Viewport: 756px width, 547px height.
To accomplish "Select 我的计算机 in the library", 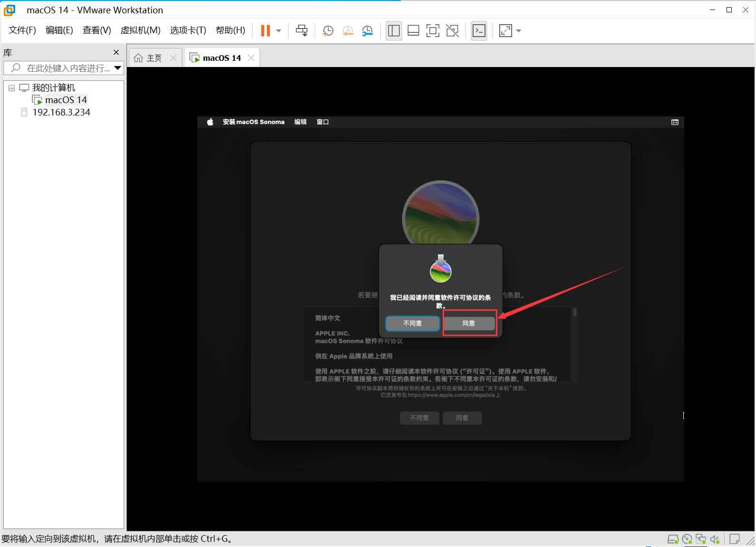I will [x=53, y=88].
